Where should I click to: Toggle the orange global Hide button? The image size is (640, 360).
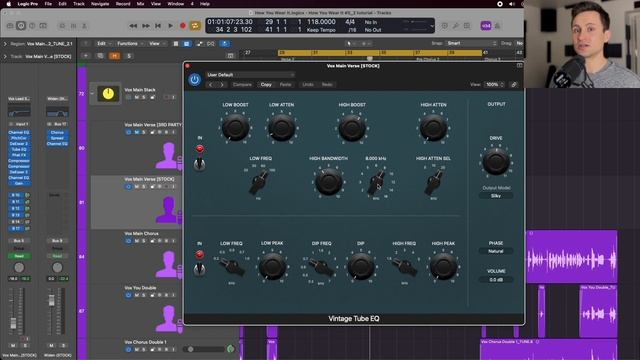click(115, 56)
